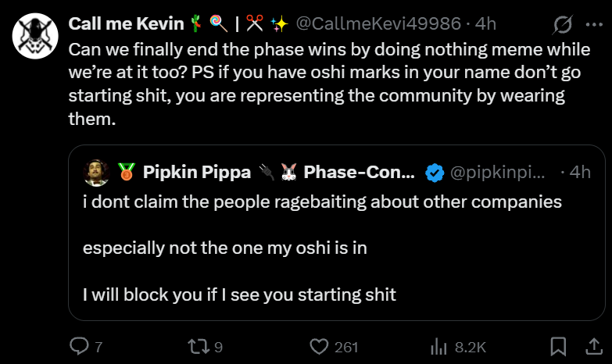Open quoted tweet about ragebaiting companies
The image size is (612, 364).
coord(336,233)
